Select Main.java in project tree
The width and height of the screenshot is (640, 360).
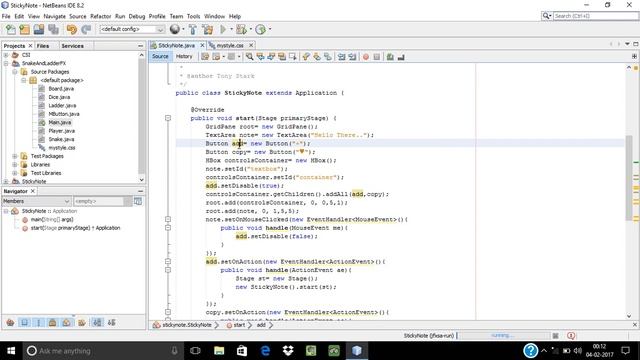point(60,122)
